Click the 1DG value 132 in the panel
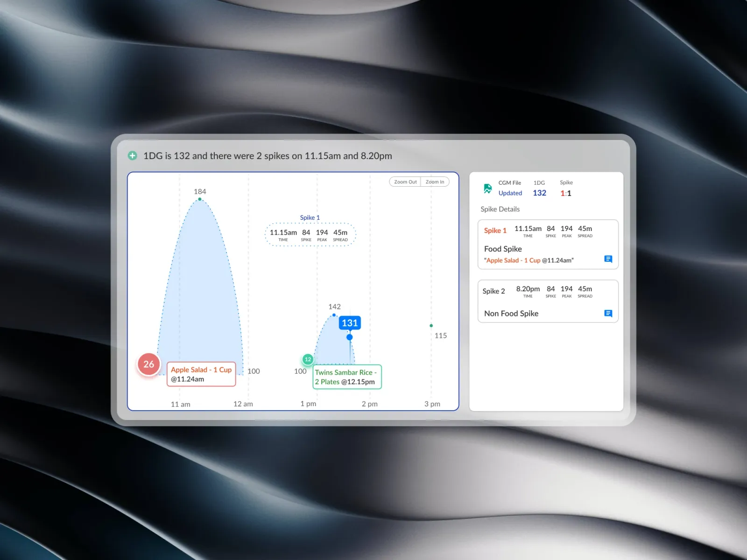Image resolution: width=747 pixels, height=560 pixels. 539,193
